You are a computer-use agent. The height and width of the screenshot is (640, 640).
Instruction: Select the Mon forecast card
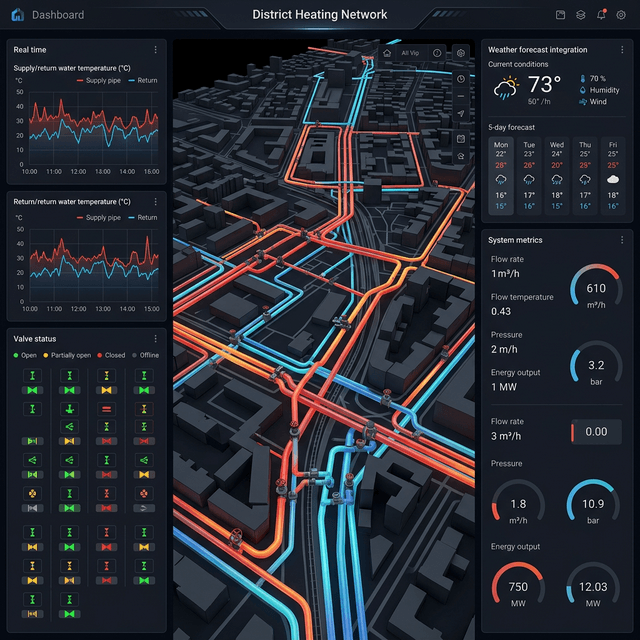point(501,176)
